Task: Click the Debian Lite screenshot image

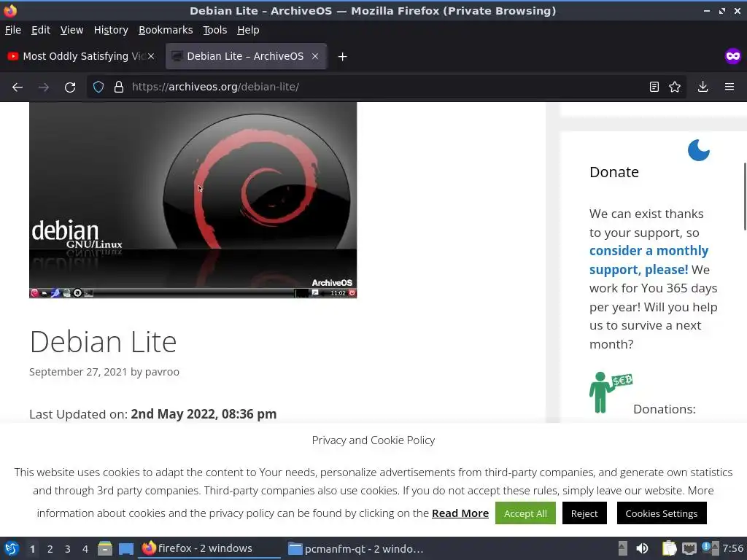Action: [193, 200]
